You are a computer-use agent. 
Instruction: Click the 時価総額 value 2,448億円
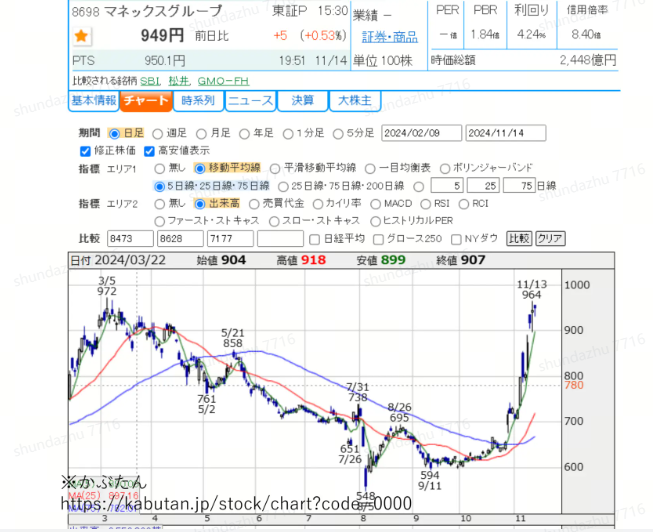tap(588, 61)
